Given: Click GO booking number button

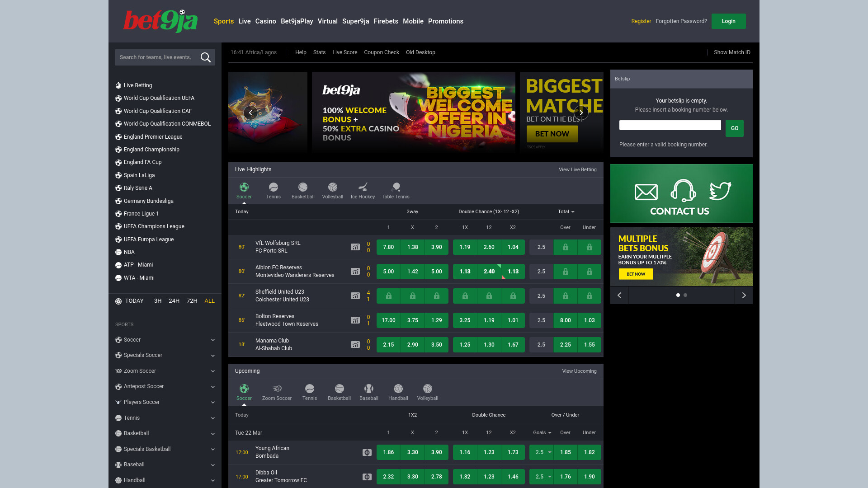Looking at the screenshot, I should (735, 128).
